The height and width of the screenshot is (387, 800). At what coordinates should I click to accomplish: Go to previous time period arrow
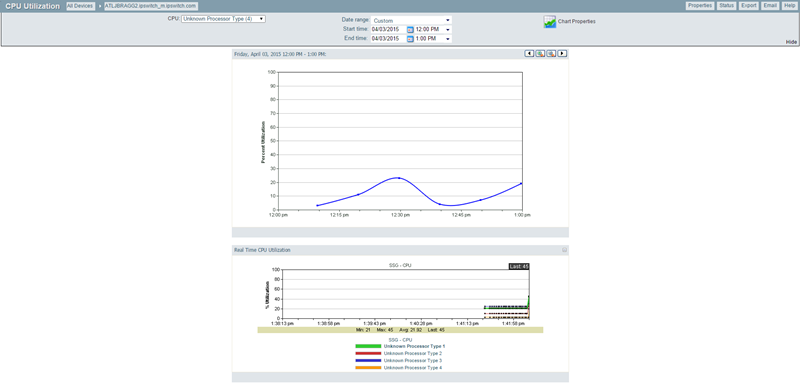pos(529,54)
